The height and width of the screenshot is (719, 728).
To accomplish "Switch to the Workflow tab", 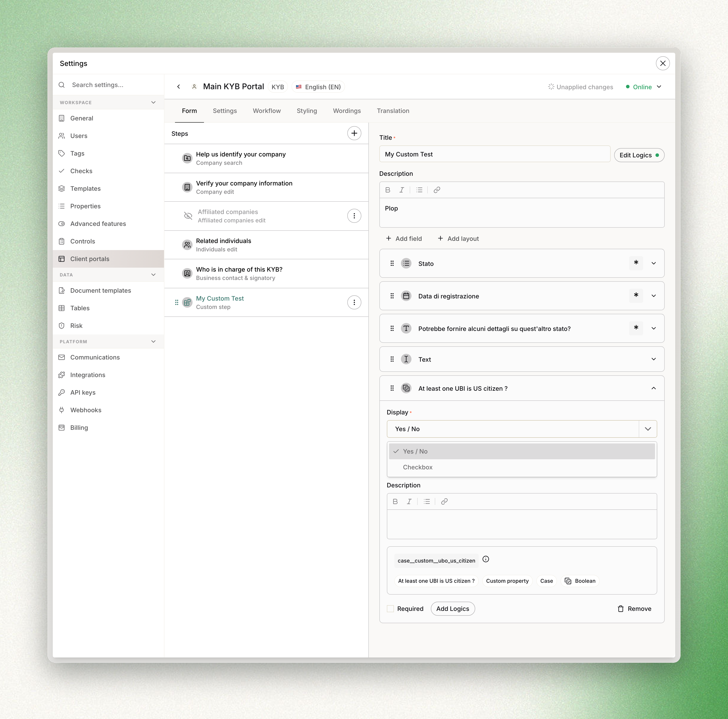I will (267, 111).
